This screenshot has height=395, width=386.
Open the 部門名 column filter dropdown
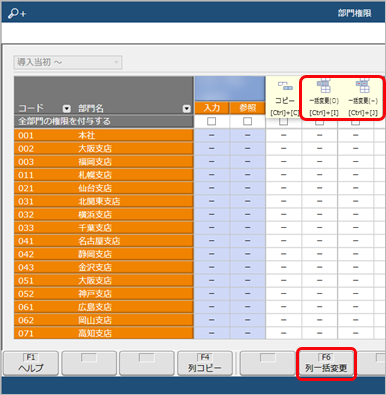(187, 109)
